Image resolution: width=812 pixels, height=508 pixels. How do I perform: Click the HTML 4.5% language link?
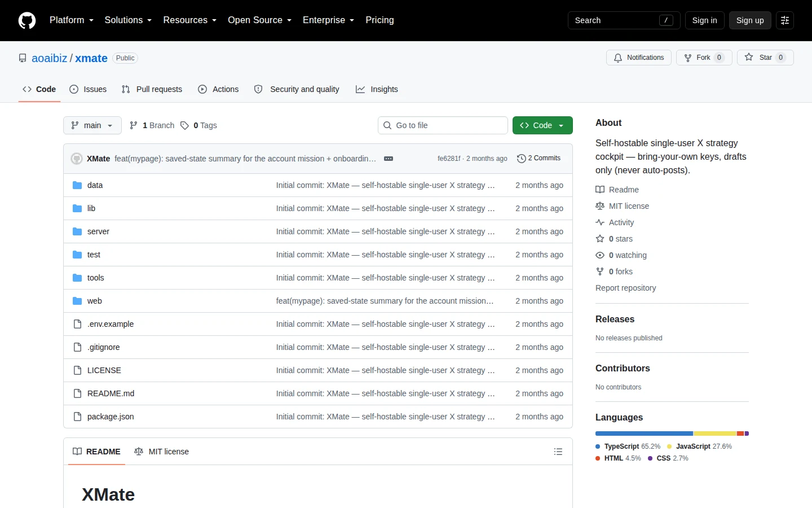(x=619, y=458)
